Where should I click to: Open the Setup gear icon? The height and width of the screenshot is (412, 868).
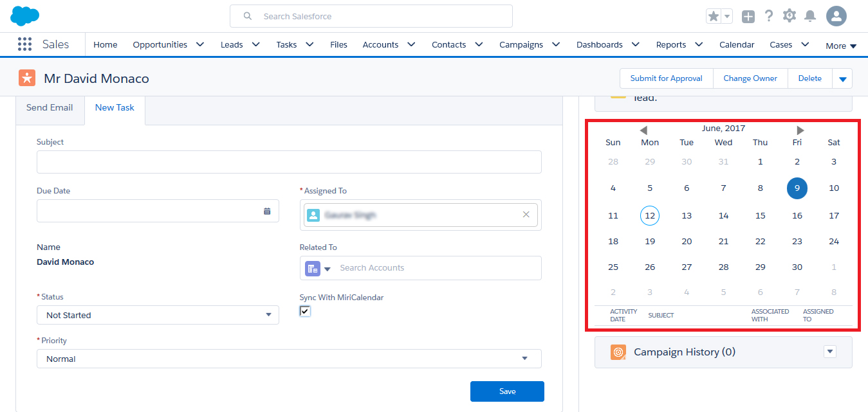(x=790, y=17)
